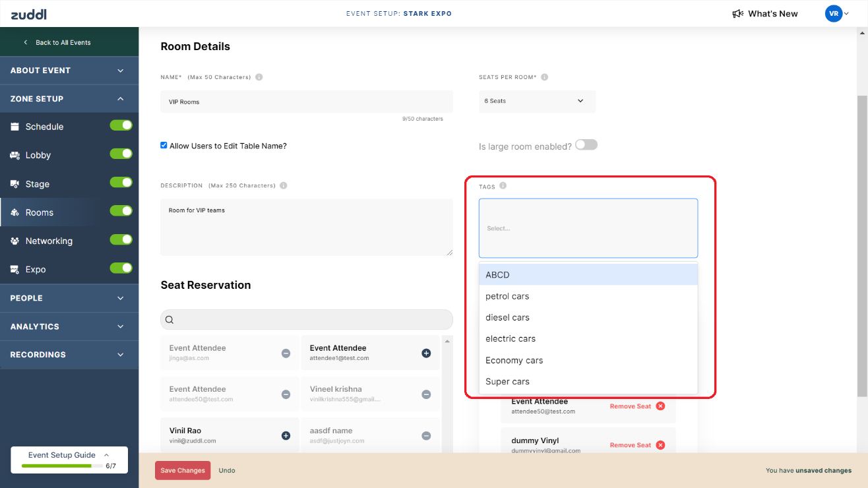Expand the Analytics section

[69, 326]
